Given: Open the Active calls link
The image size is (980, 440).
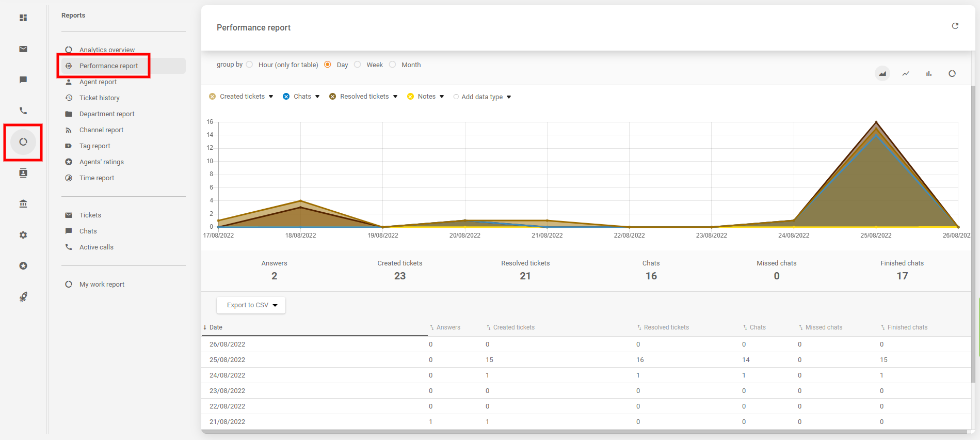Looking at the screenshot, I should coord(97,247).
